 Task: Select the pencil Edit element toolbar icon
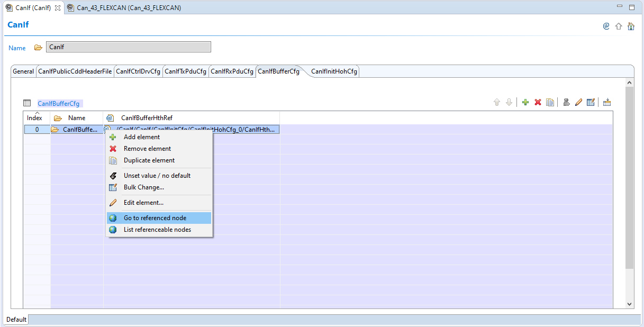(578, 102)
